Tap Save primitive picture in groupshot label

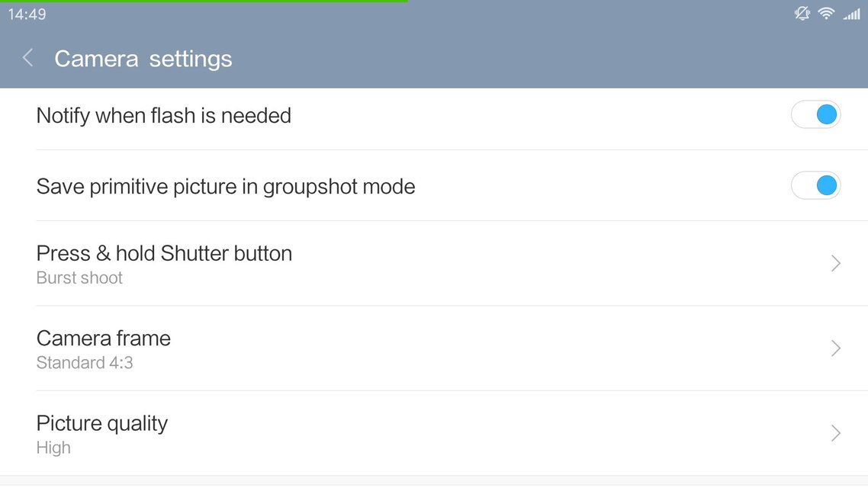[226, 187]
